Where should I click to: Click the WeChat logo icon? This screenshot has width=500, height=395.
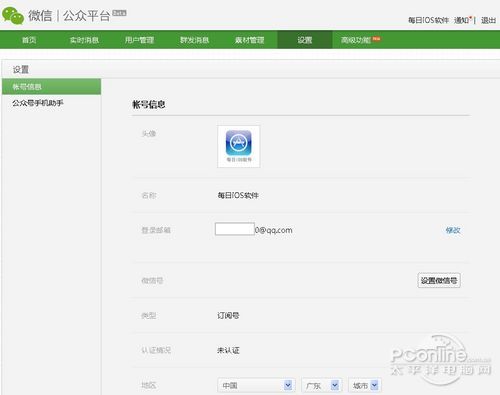coord(13,15)
